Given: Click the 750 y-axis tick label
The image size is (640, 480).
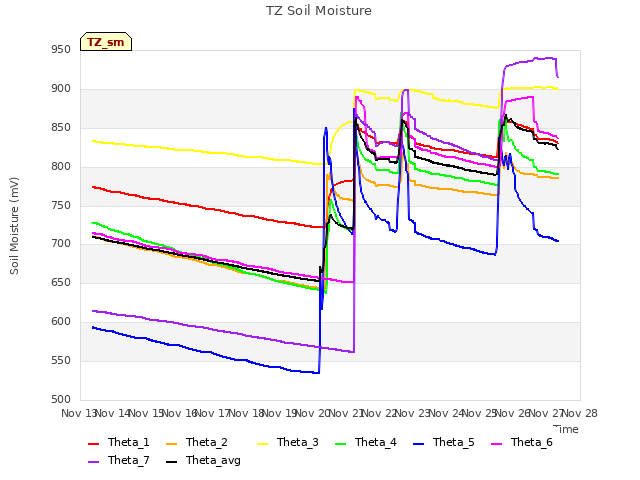Looking at the screenshot, I should click(61, 205).
